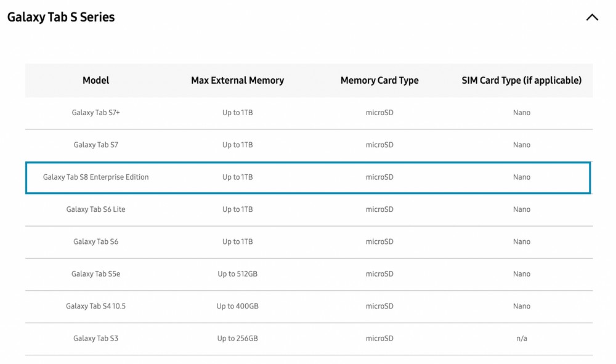Click microSD in the Galaxy Tab S3 row
Screen dimensions: 616x364
tap(379, 338)
